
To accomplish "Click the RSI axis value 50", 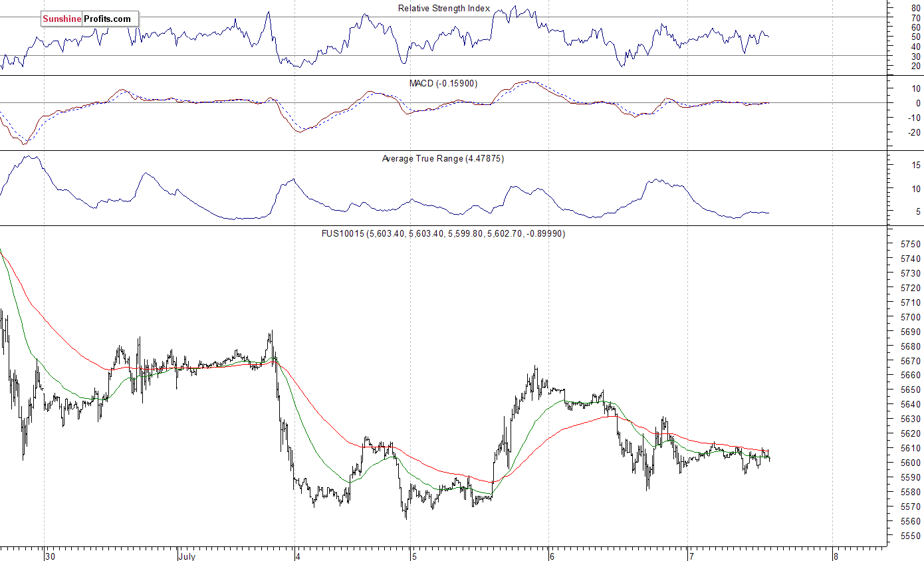I will tap(916, 37).
